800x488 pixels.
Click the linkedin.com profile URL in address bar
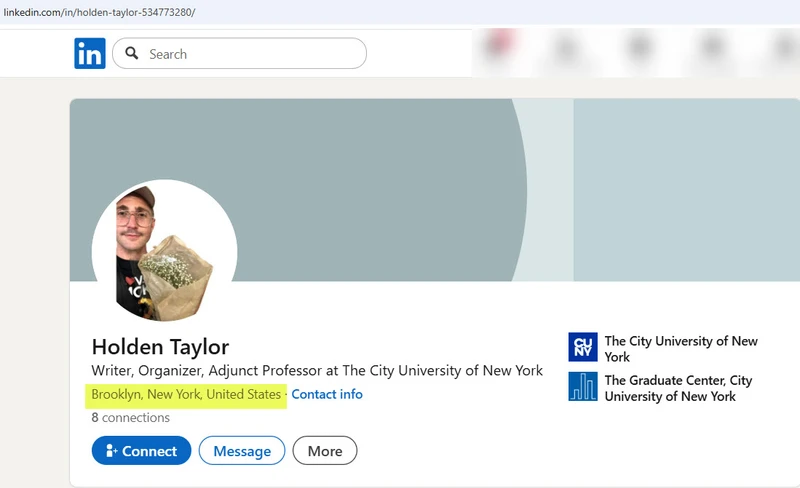(x=99, y=12)
